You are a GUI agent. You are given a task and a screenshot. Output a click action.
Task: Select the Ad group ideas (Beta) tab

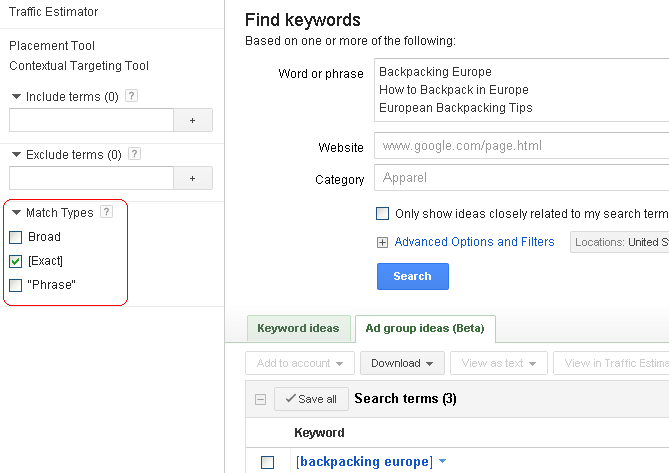[425, 328]
